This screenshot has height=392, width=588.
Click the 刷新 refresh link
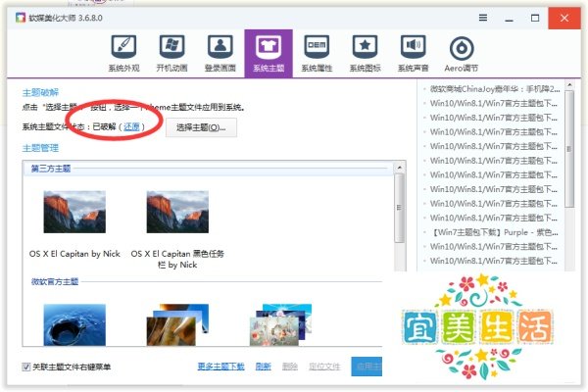pyautogui.click(x=264, y=367)
